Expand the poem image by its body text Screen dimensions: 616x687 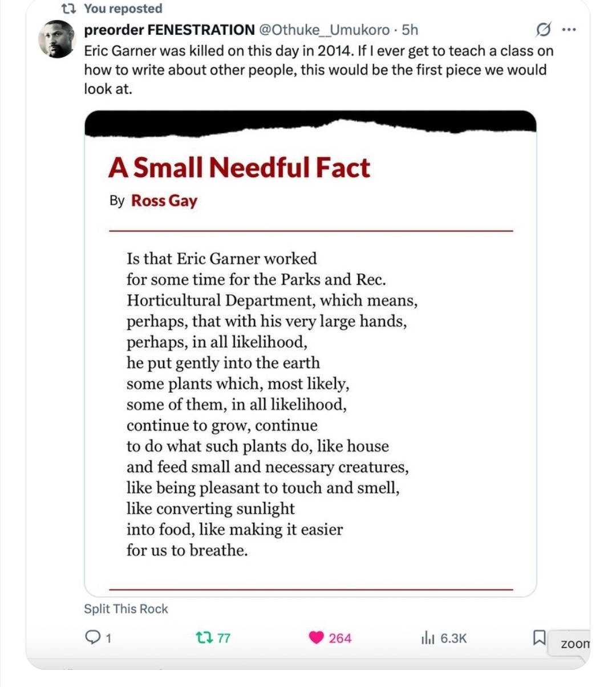click(x=268, y=404)
